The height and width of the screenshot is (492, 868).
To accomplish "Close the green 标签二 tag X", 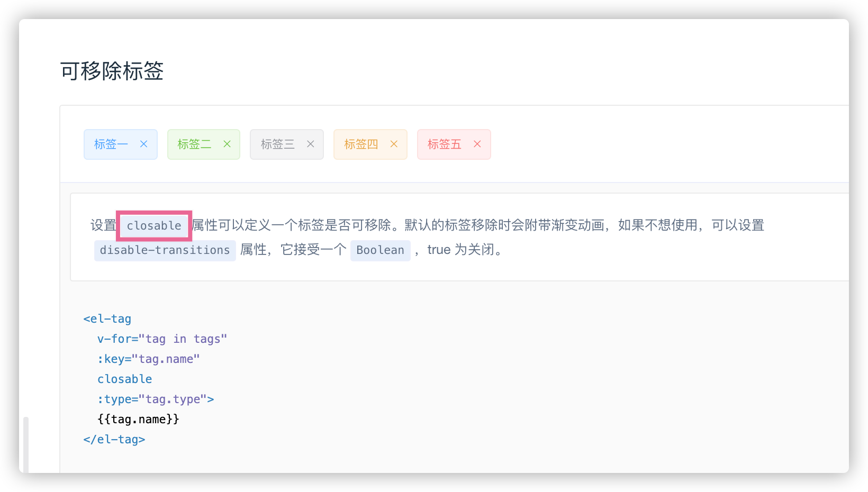I will [x=227, y=144].
